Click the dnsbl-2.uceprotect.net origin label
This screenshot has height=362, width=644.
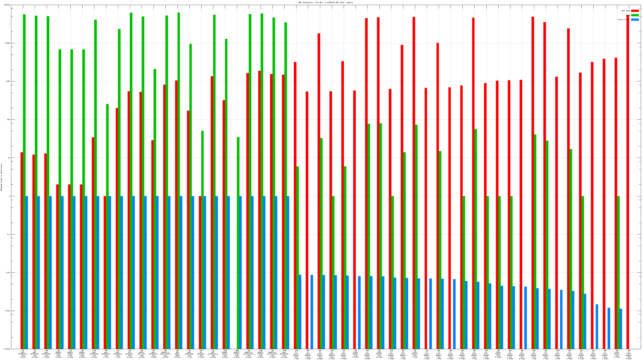272,354
